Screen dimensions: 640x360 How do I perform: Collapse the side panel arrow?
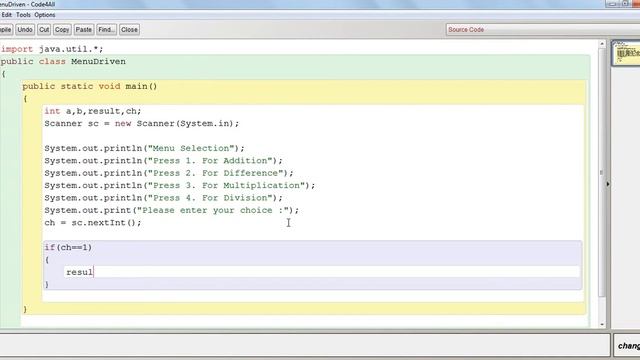[608, 184]
